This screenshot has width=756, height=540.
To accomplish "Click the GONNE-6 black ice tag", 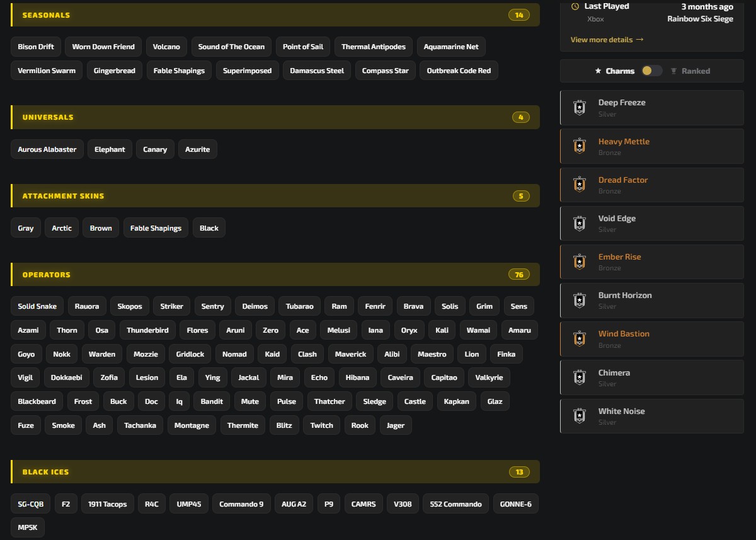I will point(515,504).
